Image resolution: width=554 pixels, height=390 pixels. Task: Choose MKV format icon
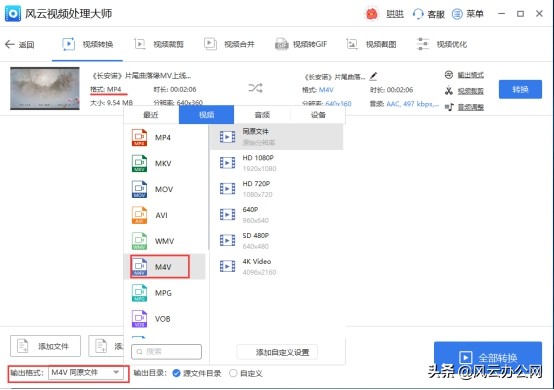139,163
